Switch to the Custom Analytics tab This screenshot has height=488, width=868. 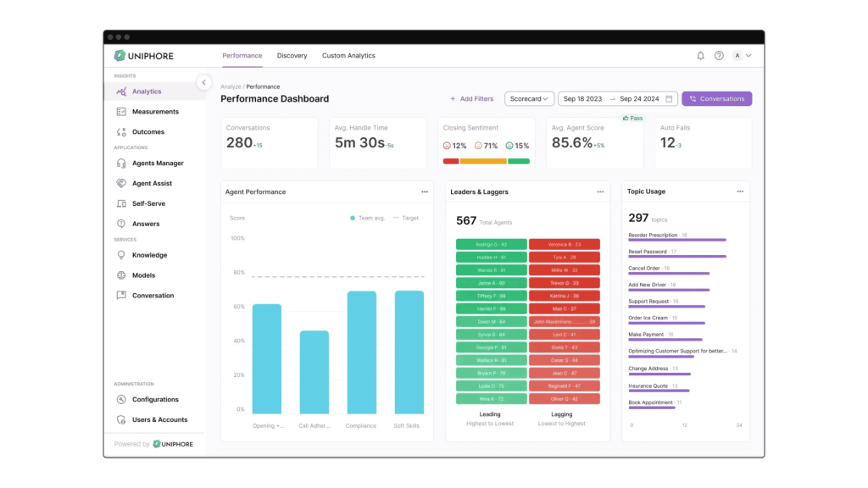click(348, 56)
